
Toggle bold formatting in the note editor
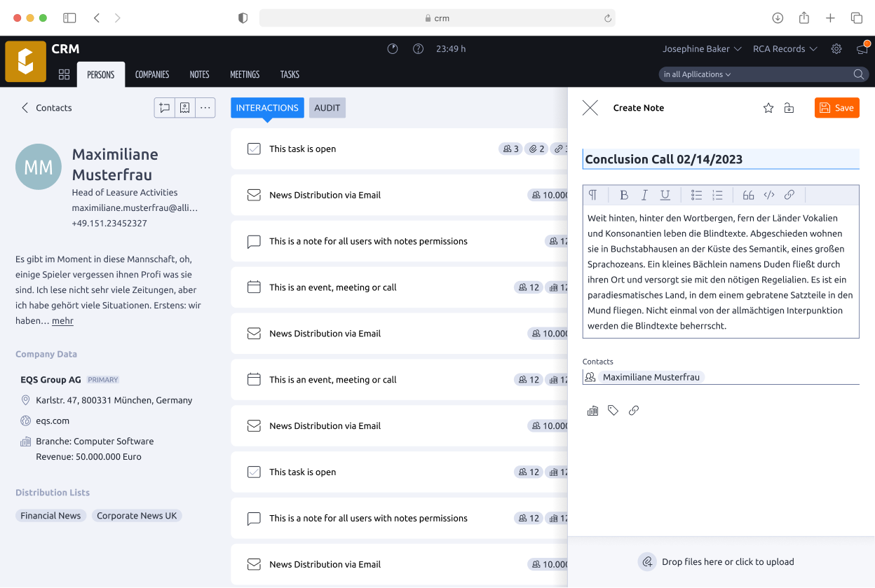tap(624, 195)
